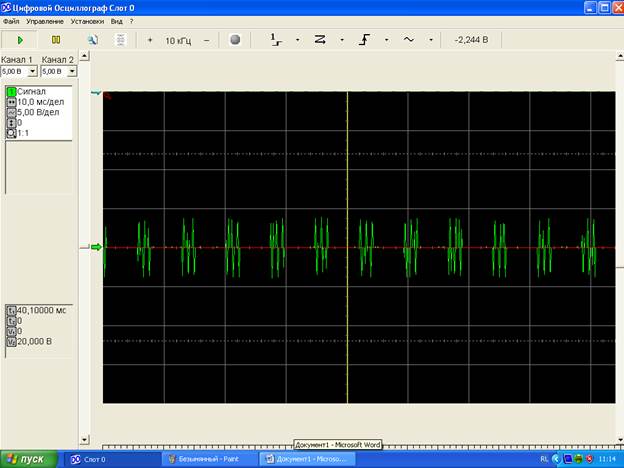The width and height of the screenshot is (624, 468).
Task: Click the plus button to increase frequency
Action: [x=150, y=40]
